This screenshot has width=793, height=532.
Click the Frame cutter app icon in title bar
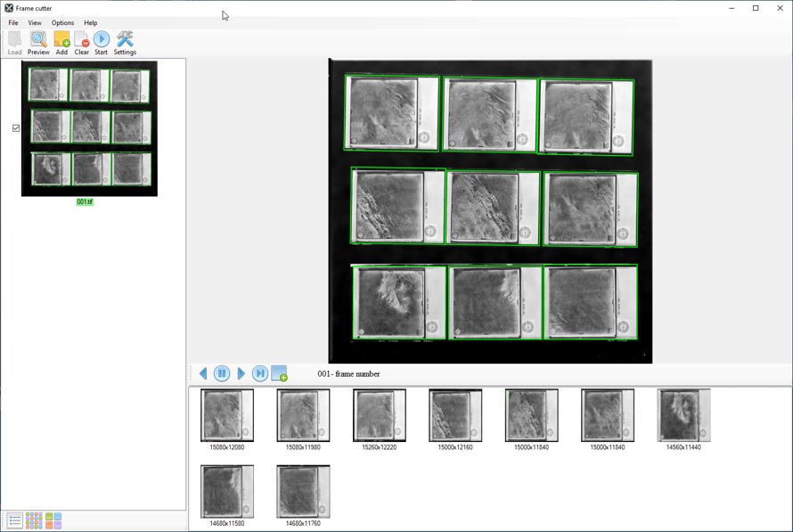(x=9, y=8)
